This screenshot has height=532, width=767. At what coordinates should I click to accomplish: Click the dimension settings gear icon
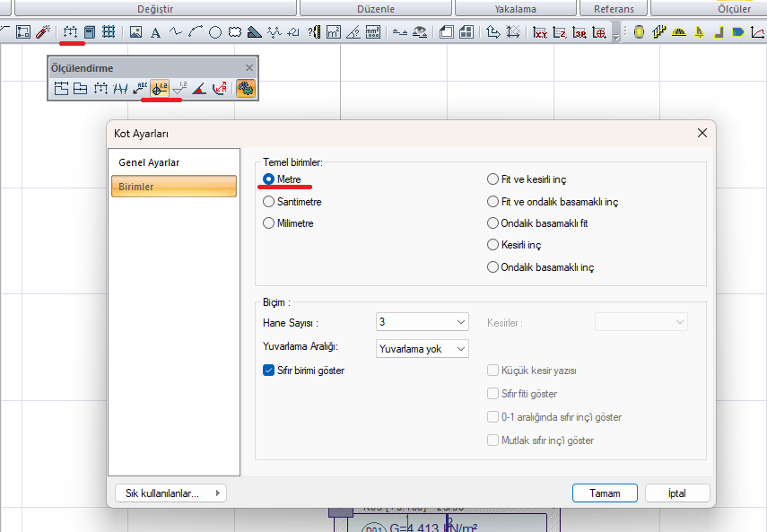(245, 88)
